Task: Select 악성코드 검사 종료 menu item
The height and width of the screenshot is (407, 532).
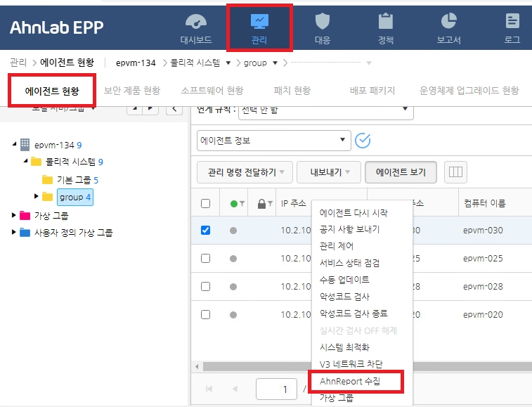Action: [353, 314]
